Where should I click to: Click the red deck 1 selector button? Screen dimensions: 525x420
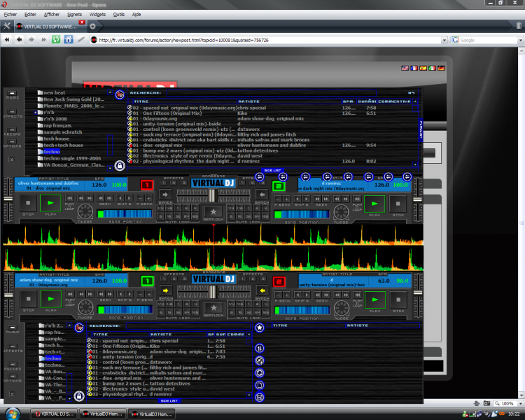pyautogui.click(x=147, y=185)
